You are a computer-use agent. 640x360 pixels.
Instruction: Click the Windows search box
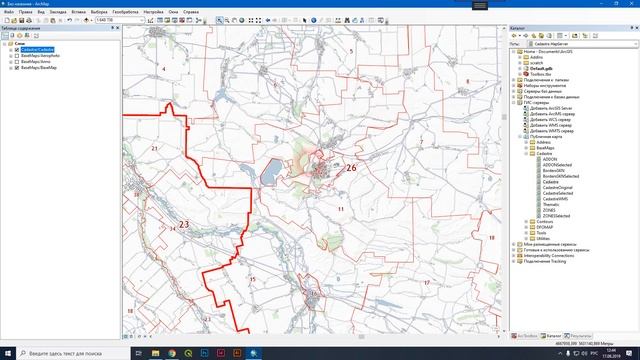click(x=73, y=353)
